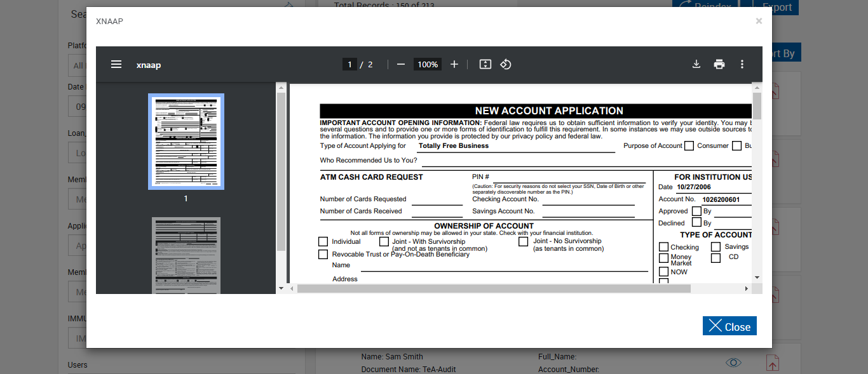Image resolution: width=868 pixels, height=374 pixels.
Task: Zoom in with the plus icon
Action: [454, 64]
